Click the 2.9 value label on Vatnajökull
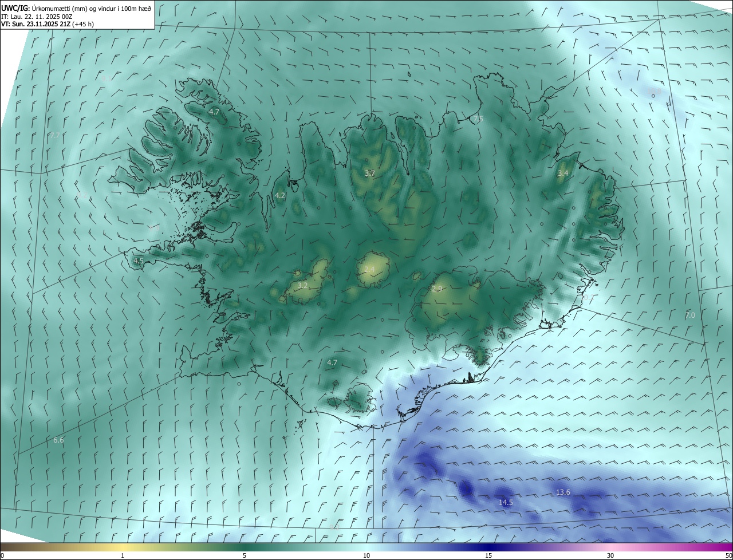 point(437,289)
